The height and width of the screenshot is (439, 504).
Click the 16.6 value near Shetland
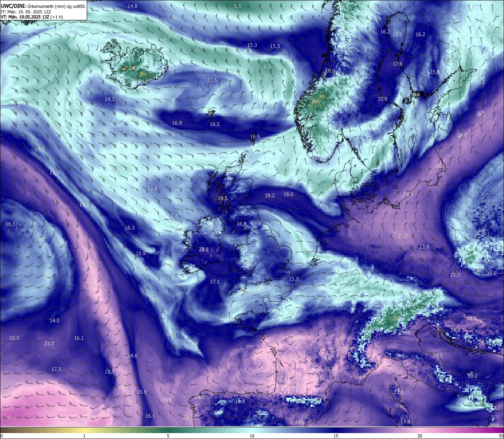click(255, 137)
